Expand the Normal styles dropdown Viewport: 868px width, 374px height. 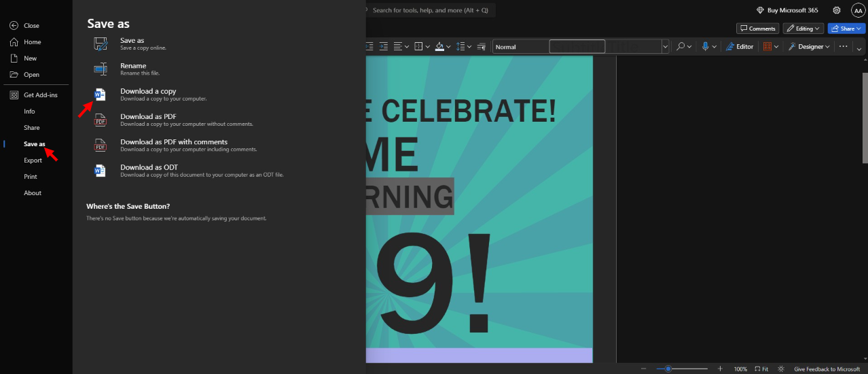665,46
